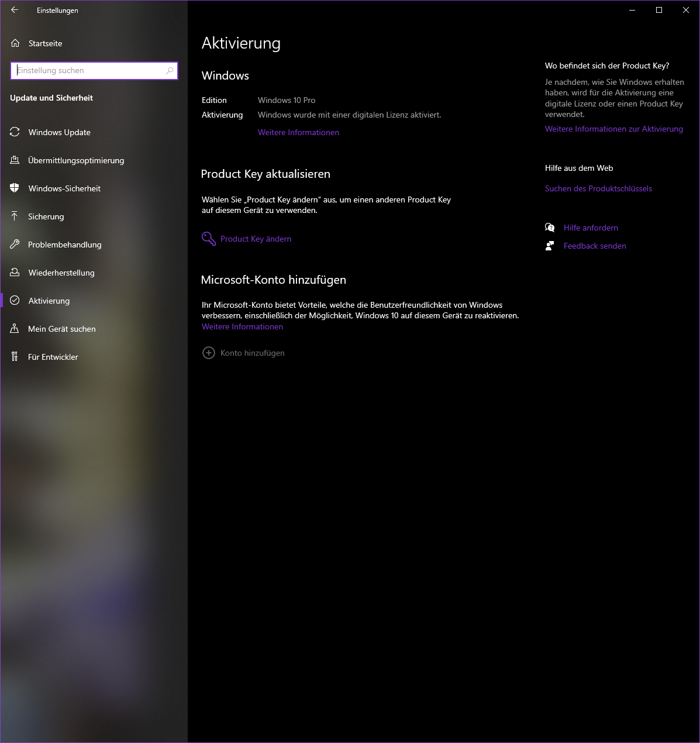This screenshot has height=743, width=700.
Task: Open Weitere Informationen under Microsoft-Konto text
Action: (242, 327)
